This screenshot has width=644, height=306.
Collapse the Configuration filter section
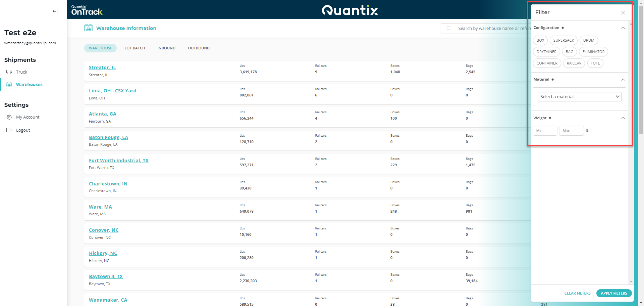click(623, 28)
